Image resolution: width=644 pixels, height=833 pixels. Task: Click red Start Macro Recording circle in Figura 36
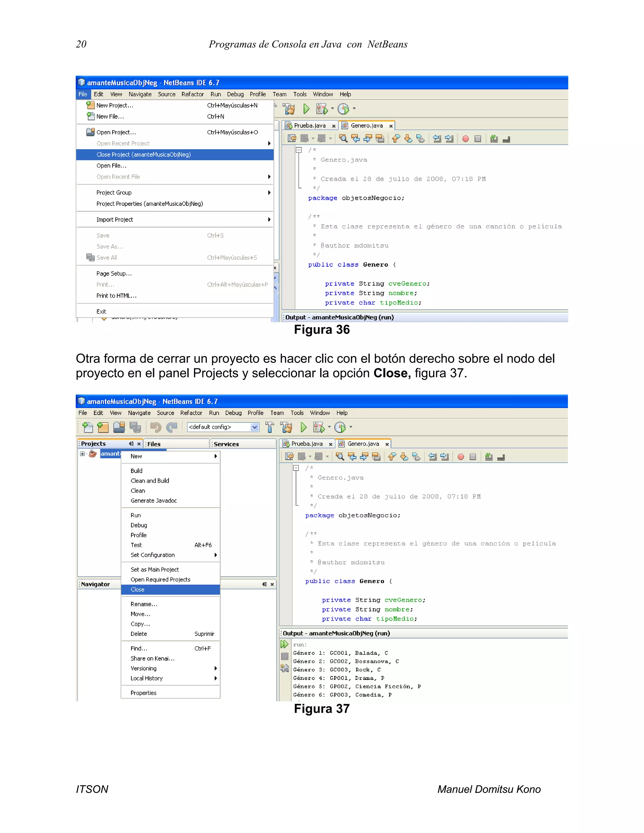point(465,139)
